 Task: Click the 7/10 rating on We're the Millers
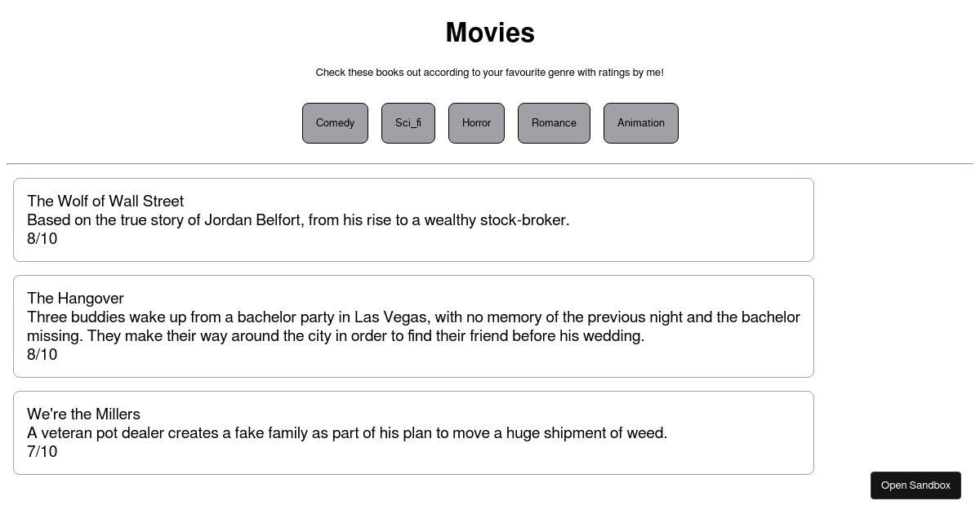pyautogui.click(x=42, y=451)
